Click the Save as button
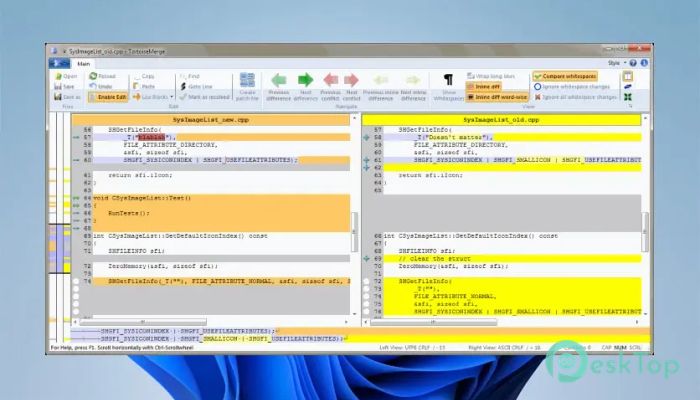 point(67,97)
